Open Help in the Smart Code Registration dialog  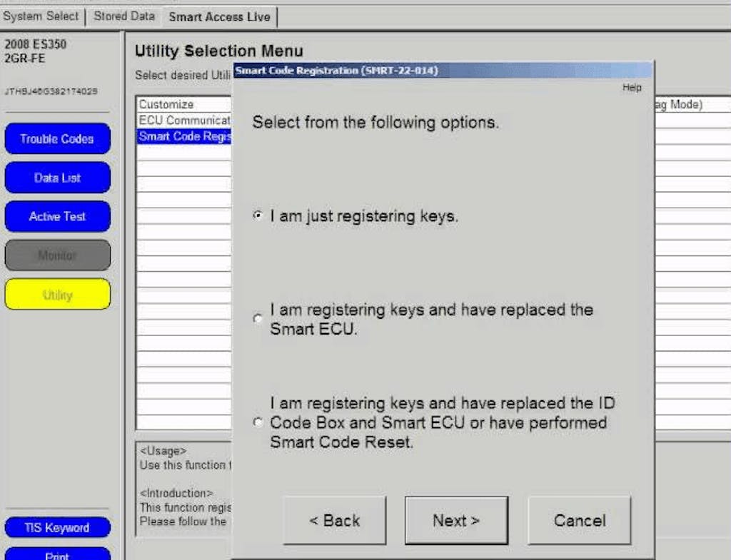(x=632, y=88)
